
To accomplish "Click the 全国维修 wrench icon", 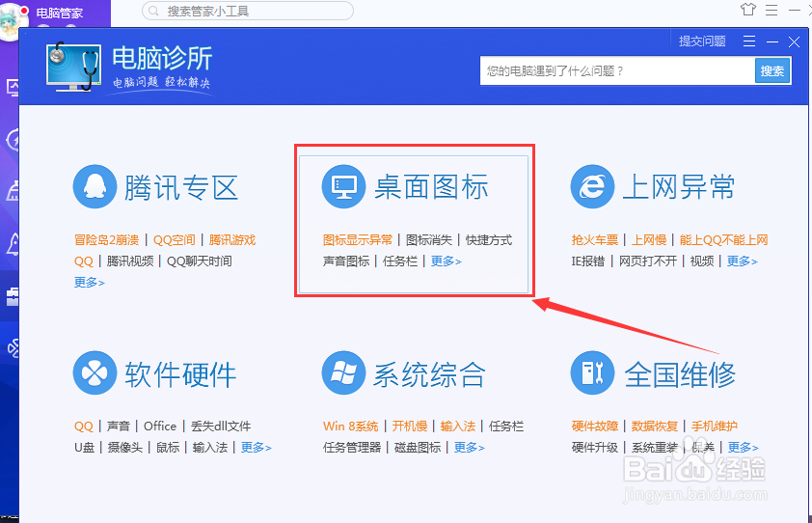I will tap(592, 372).
